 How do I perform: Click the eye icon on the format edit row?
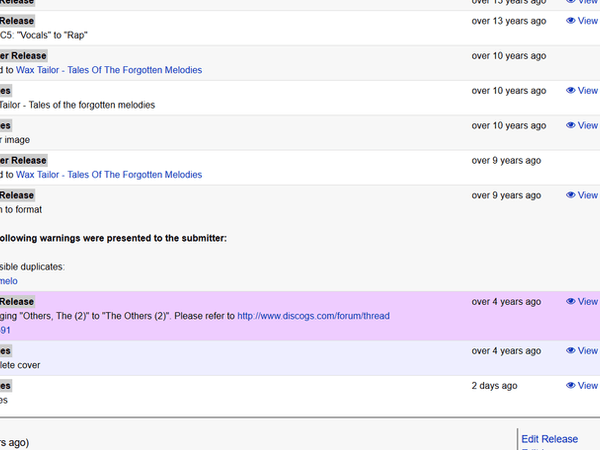click(x=571, y=196)
